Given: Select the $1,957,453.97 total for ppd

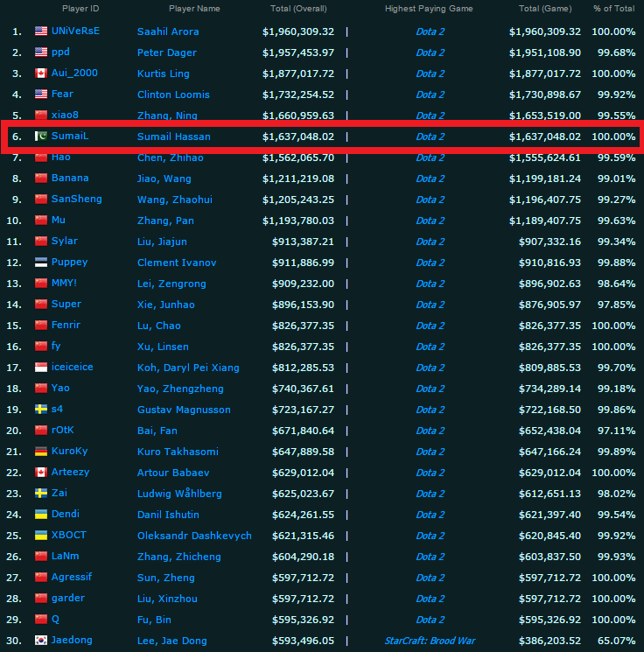Looking at the screenshot, I should [298, 53].
